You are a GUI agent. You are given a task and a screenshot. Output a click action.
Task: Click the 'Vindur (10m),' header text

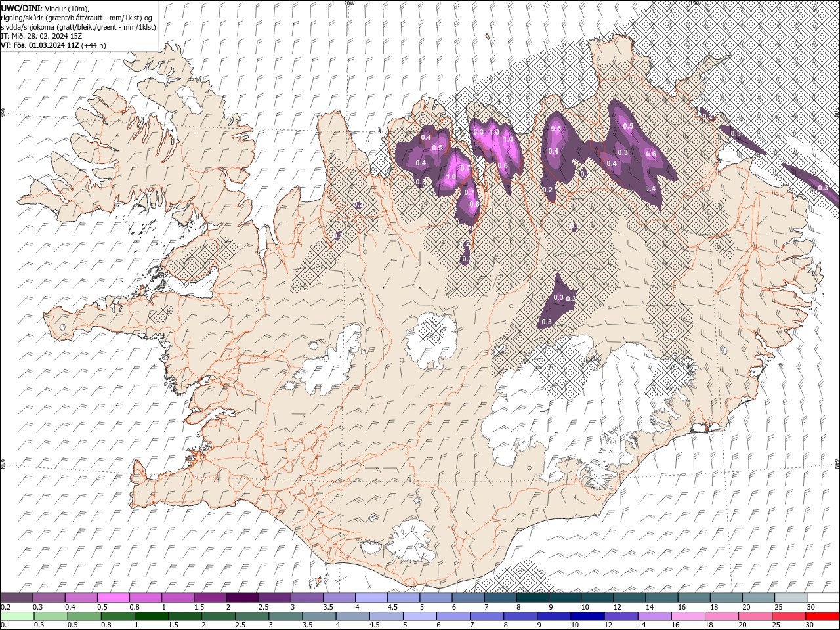coord(68,8)
